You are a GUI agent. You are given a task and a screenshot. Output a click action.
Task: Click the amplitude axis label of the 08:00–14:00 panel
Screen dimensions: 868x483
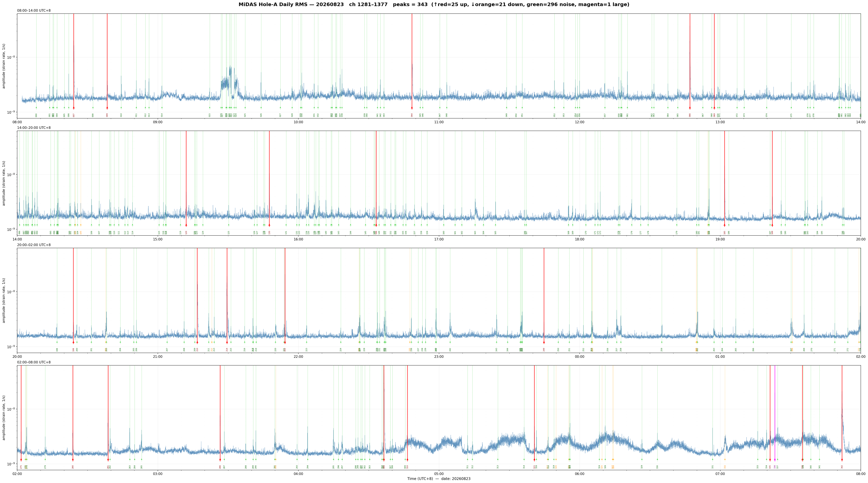(4, 66)
